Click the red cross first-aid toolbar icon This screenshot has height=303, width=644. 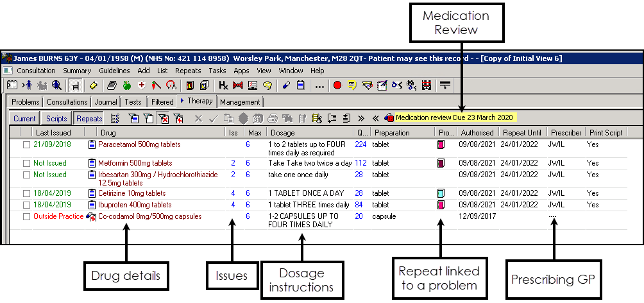[x=141, y=85]
